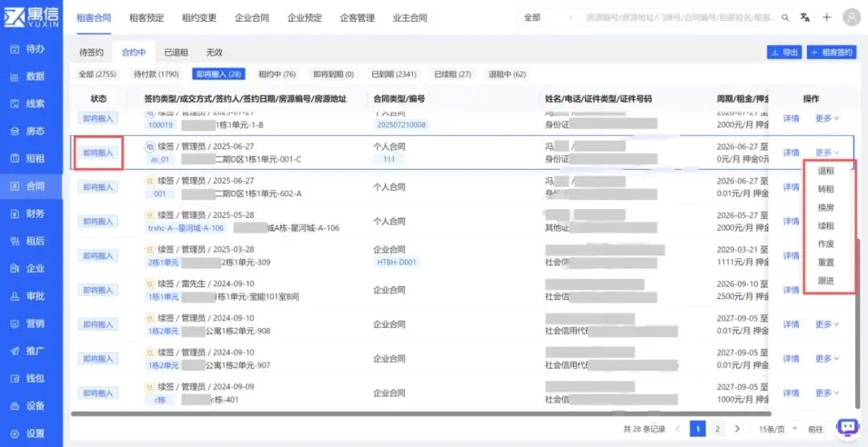Click the search magnifier icon

point(785,18)
